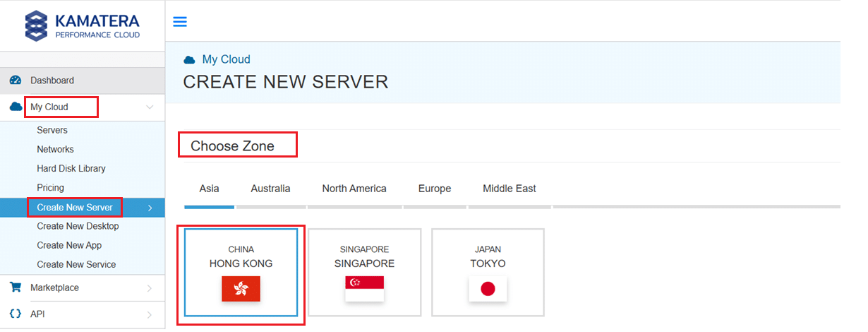Click the CREATE NEW SERVER title
Viewport: 868px width, 332px height.
click(x=286, y=82)
